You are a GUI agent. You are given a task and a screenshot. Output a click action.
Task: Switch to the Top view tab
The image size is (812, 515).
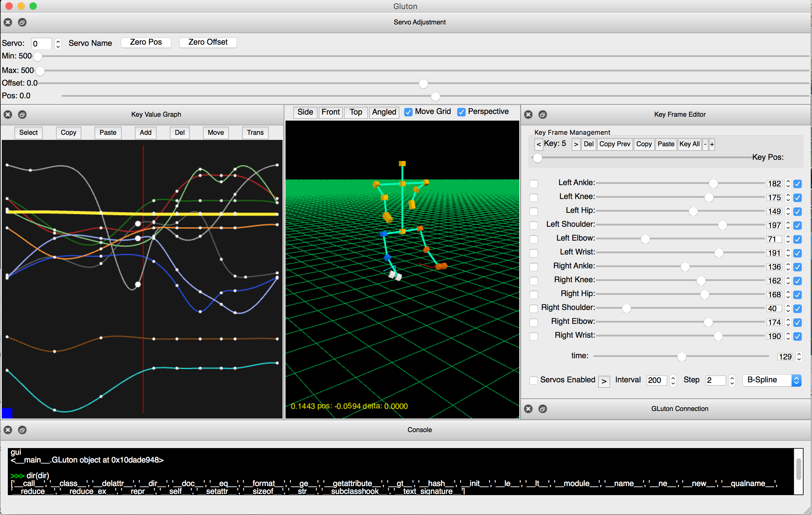356,112
